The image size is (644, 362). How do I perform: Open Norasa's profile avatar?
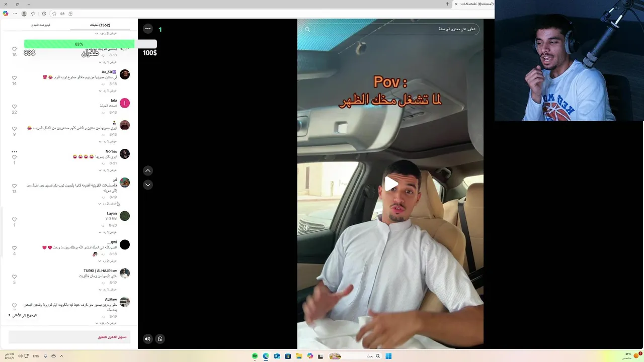point(125,154)
